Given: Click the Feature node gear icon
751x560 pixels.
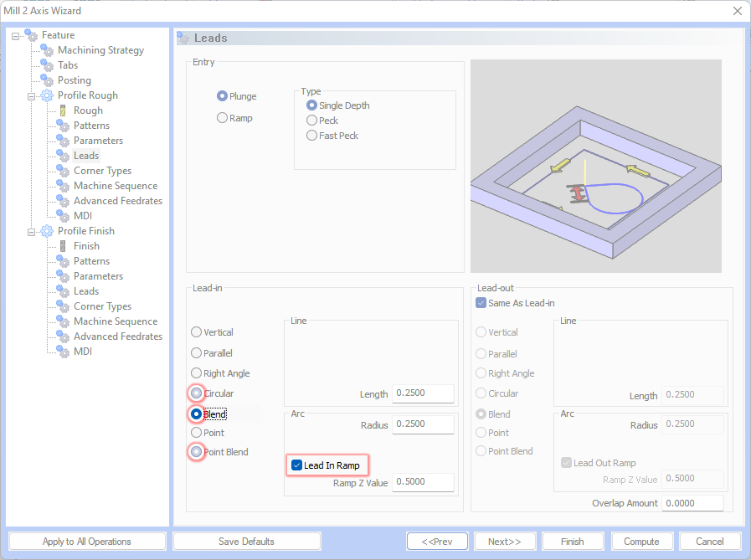Looking at the screenshot, I should [x=31, y=35].
